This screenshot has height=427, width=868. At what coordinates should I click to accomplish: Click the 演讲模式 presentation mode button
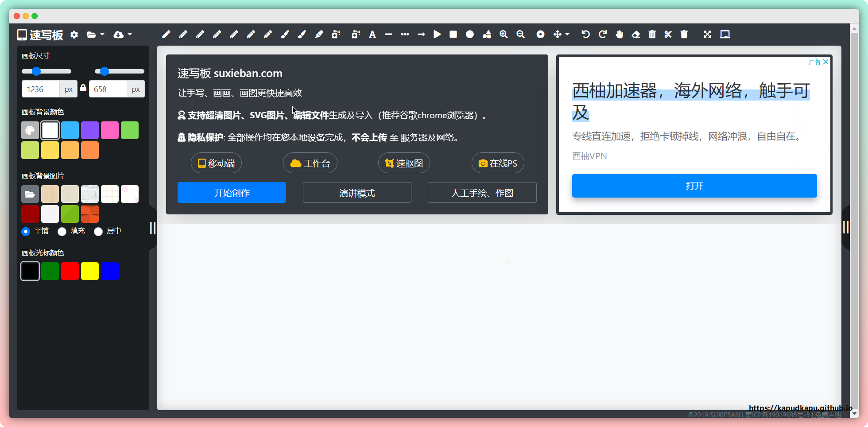coord(357,193)
